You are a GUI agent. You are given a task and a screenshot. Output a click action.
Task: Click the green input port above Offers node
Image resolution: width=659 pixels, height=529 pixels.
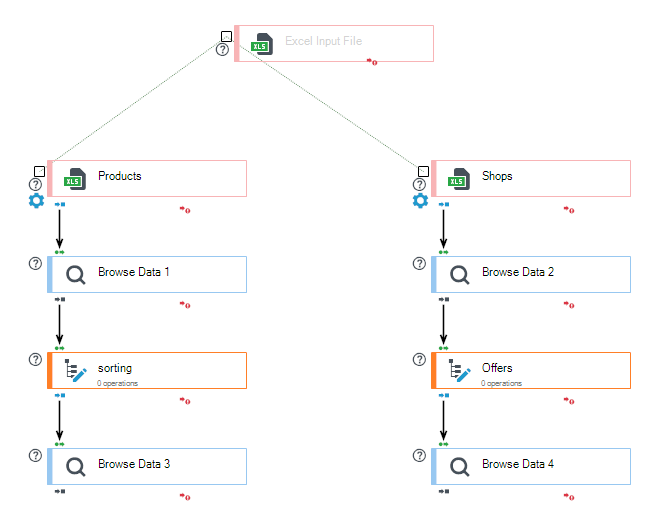444,348
